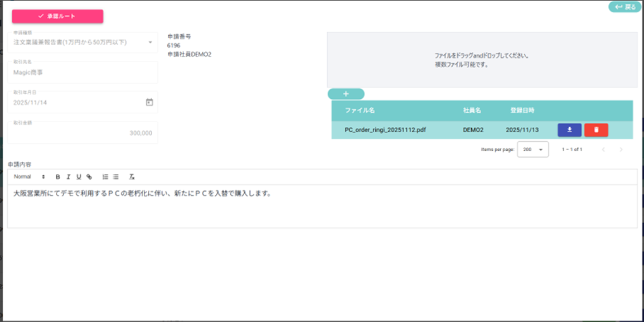Apply underline formatting
The width and height of the screenshot is (644, 322).
[79, 177]
